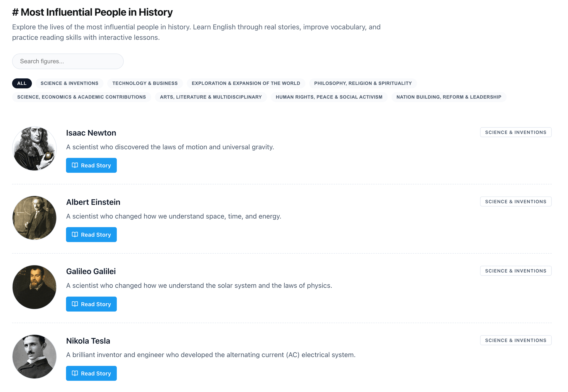Select Arts, Literature & Multidisciplinary filter
Image resolution: width=568 pixels, height=392 pixels.
211,97
